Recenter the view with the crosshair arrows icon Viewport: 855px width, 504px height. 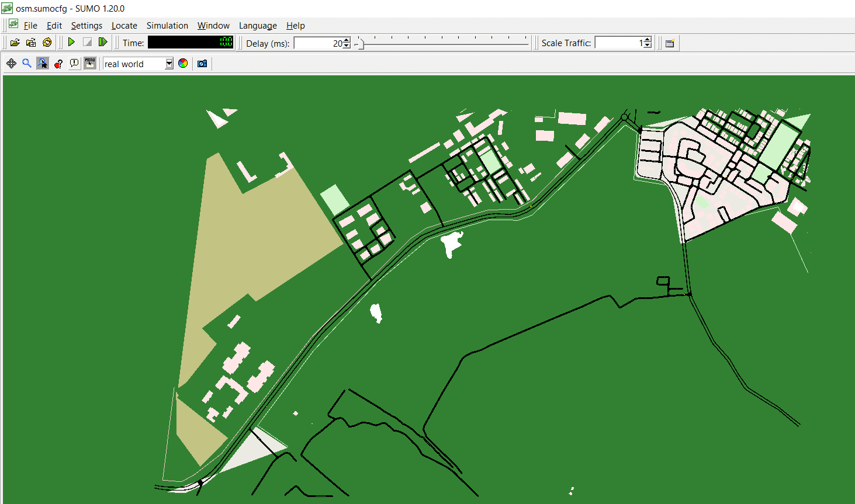[11, 64]
